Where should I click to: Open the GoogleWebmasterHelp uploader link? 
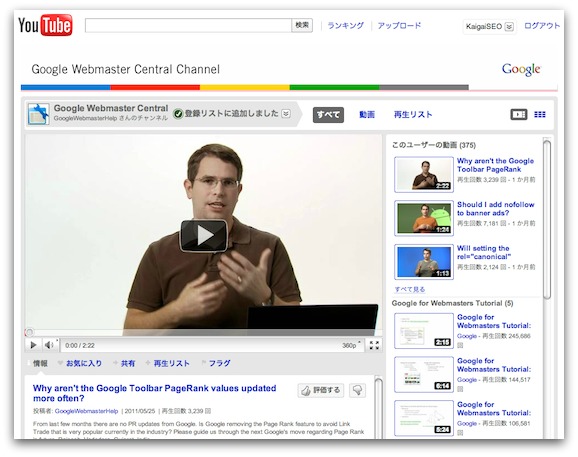pyautogui.click(x=86, y=411)
